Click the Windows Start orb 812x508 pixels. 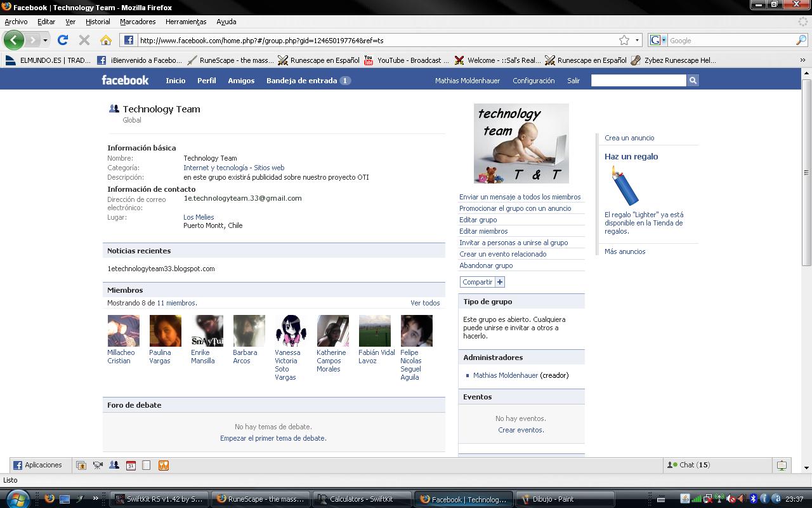(17, 498)
